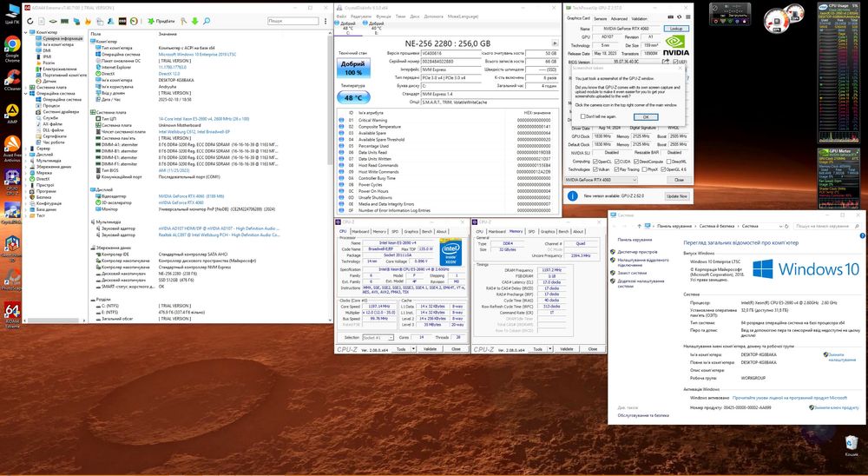Open the GPU-Z hamburger menu icon
Screen dimensions: 868x476
tap(688, 17)
